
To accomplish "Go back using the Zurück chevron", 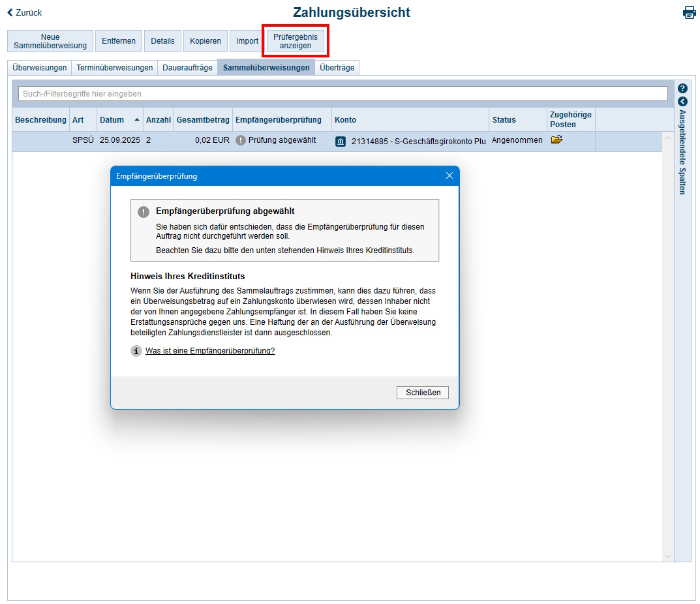I will tap(10, 13).
